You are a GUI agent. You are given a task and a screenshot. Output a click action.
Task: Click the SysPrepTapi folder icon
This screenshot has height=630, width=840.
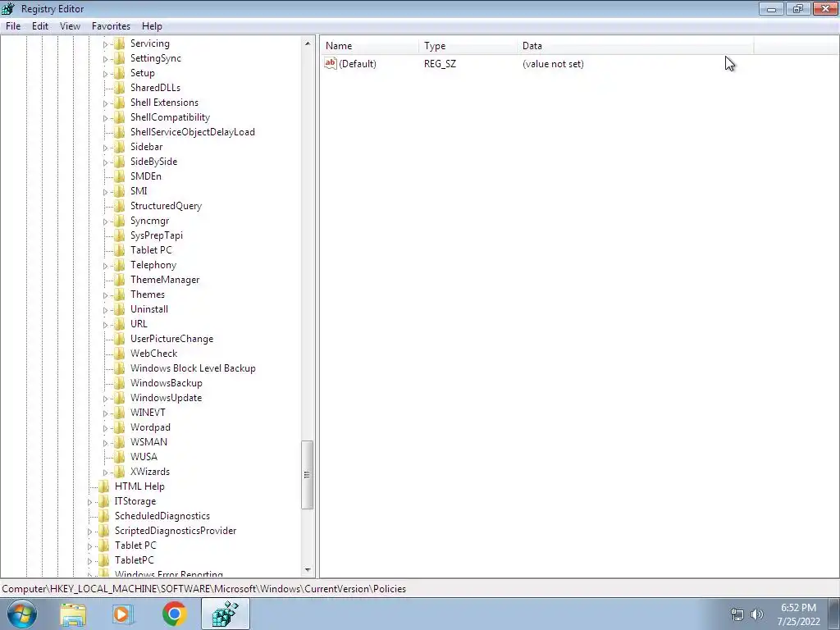click(120, 235)
